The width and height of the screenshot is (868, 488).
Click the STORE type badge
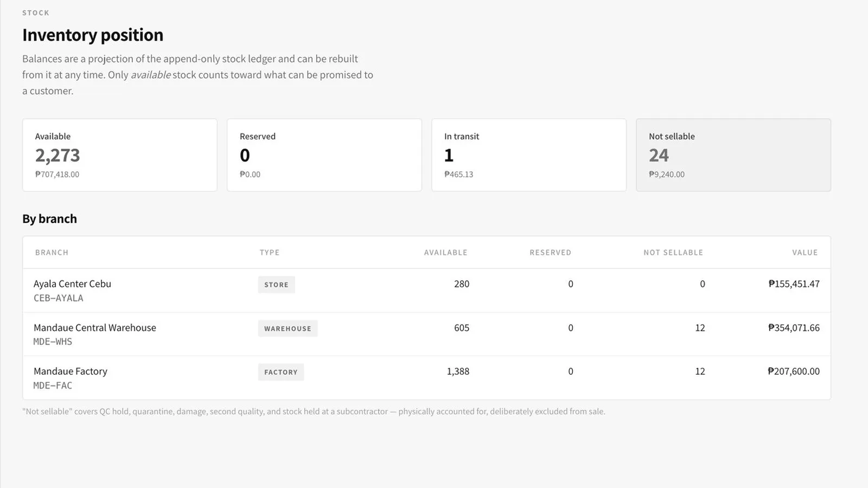[x=276, y=285]
